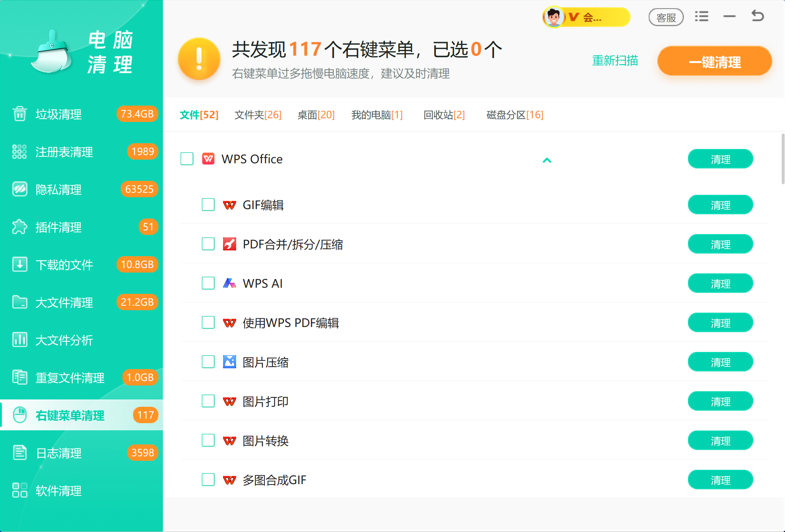Click 清理 button for 多图合成GIF
Viewport: 785px width, 532px height.
pyautogui.click(x=720, y=480)
